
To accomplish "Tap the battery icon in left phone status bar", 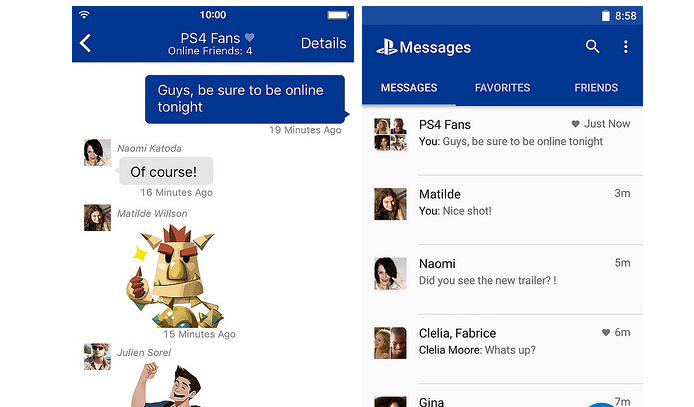I will (x=338, y=15).
